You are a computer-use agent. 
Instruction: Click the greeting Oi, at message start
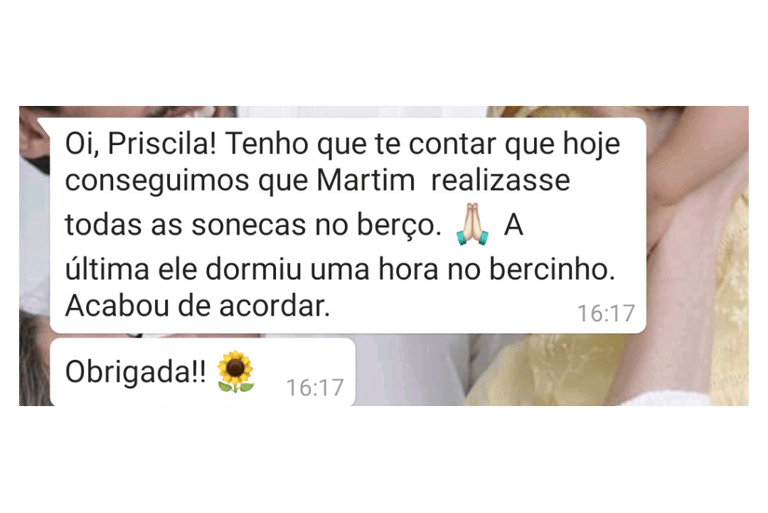coord(83,144)
